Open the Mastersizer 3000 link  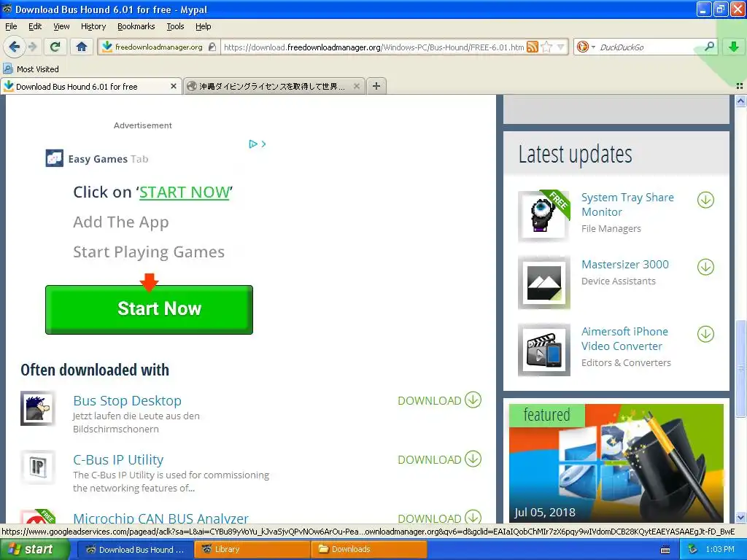click(x=625, y=264)
